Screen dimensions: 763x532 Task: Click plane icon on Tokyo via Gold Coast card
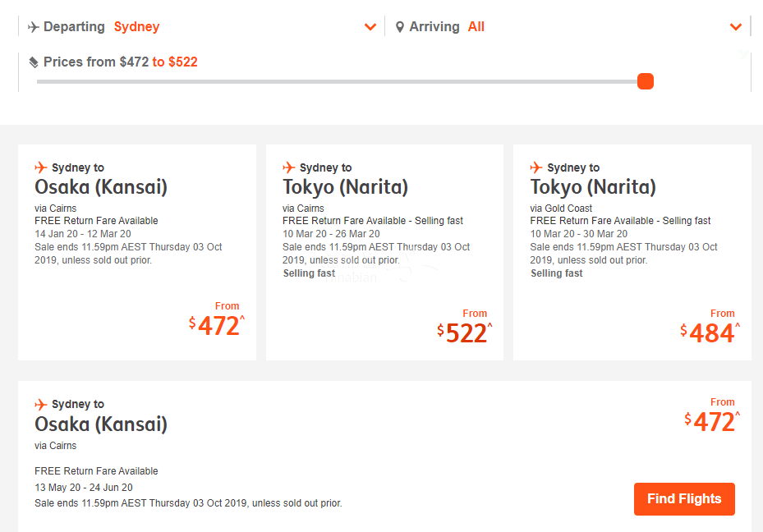pos(536,167)
